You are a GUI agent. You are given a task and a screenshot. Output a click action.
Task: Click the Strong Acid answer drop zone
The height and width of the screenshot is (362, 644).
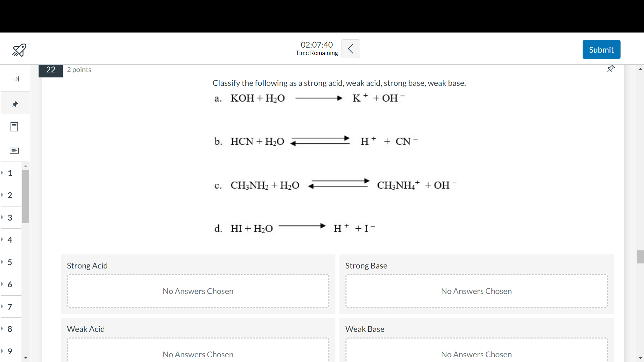point(198,291)
